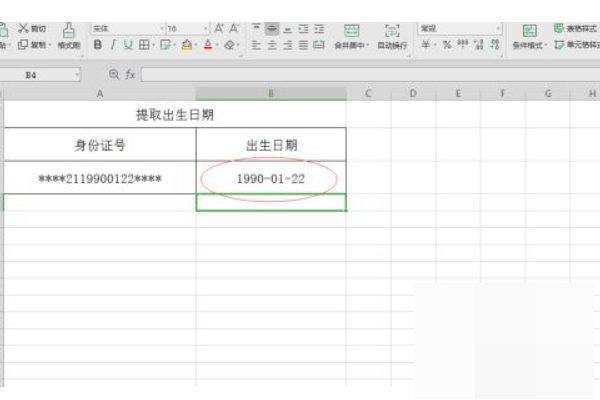Click the distributed alignment icon
Viewport: 600px width, 400px height.
[319, 45]
